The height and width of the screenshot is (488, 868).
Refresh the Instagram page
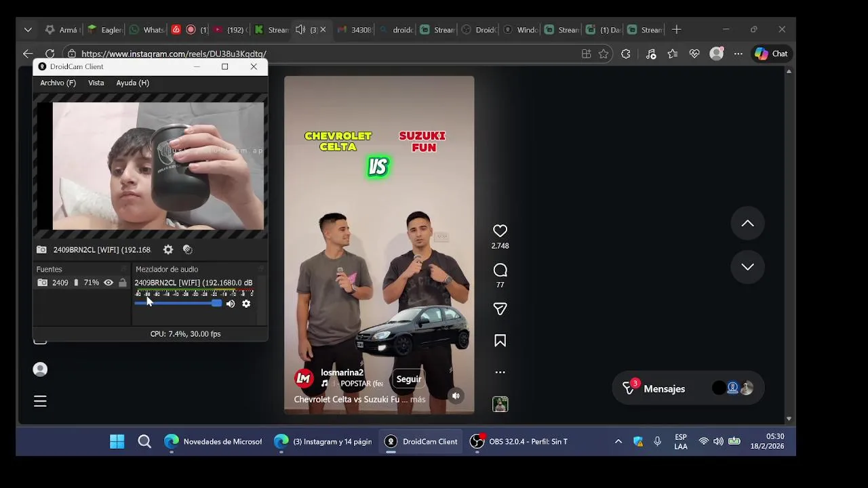coord(50,54)
